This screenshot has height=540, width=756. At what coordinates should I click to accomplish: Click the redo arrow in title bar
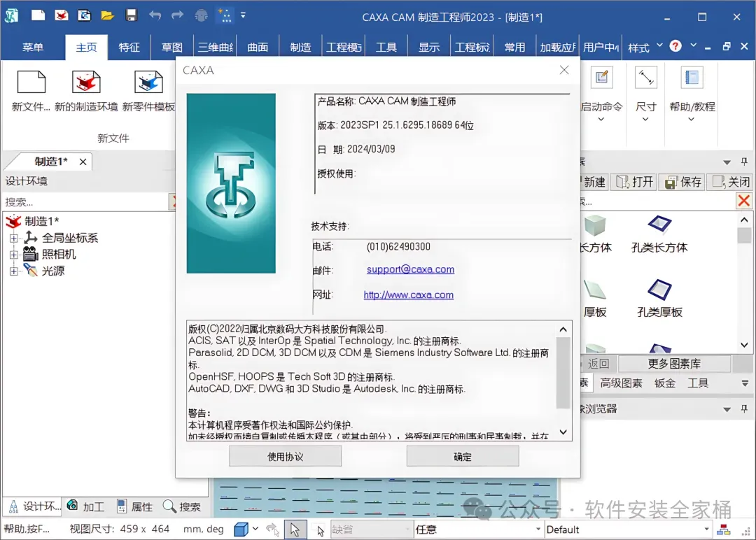pyautogui.click(x=177, y=15)
